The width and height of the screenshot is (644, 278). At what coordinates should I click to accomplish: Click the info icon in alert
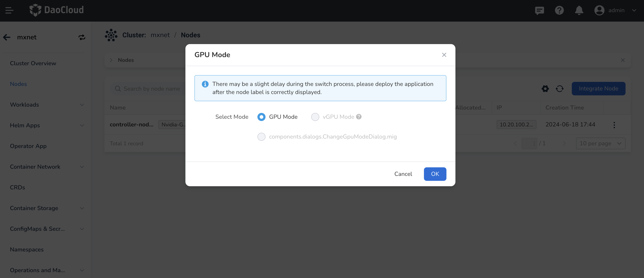[205, 84]
